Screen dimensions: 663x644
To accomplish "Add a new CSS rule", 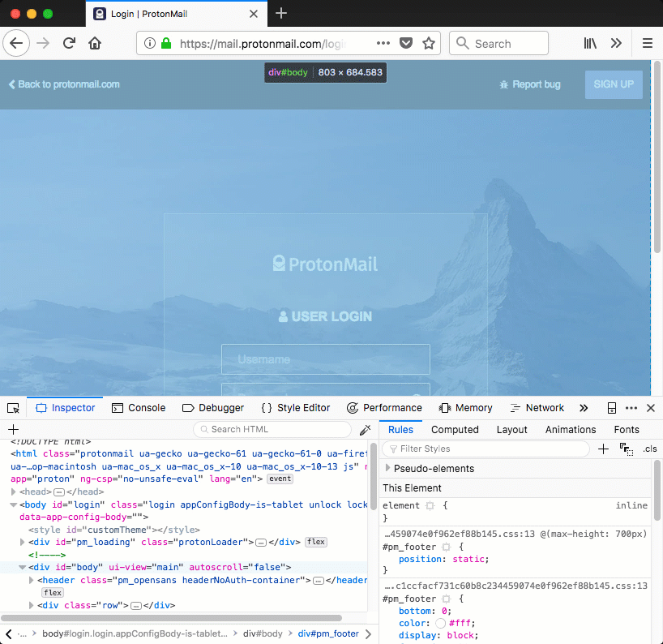I will click(603, 449).
